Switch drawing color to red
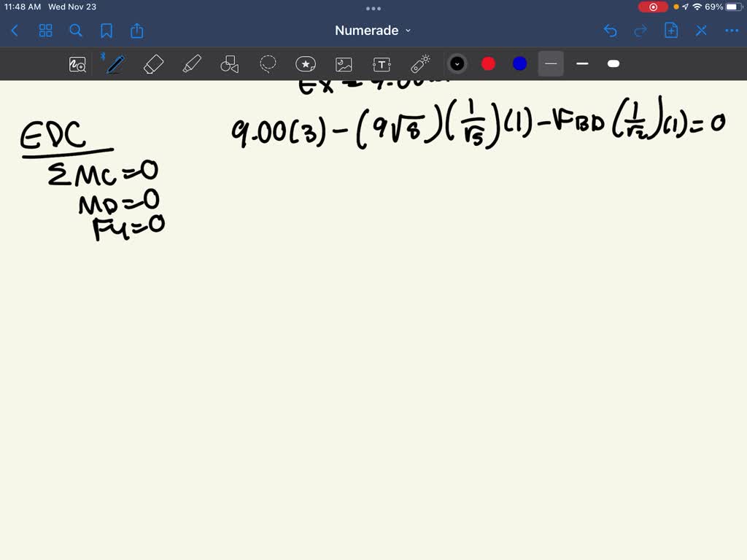Viewport: 747px width, 560px height. (x=488, y=63)
